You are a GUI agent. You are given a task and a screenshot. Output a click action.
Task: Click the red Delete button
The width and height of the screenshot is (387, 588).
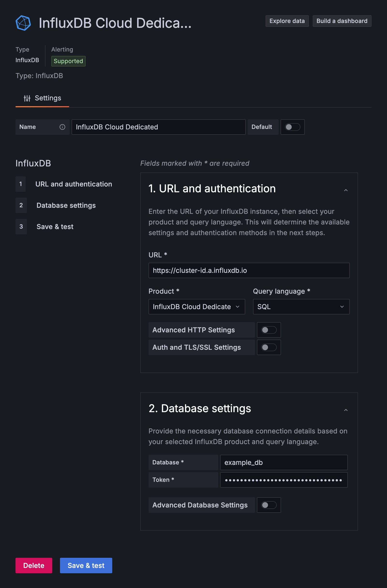tap(34, 566)
